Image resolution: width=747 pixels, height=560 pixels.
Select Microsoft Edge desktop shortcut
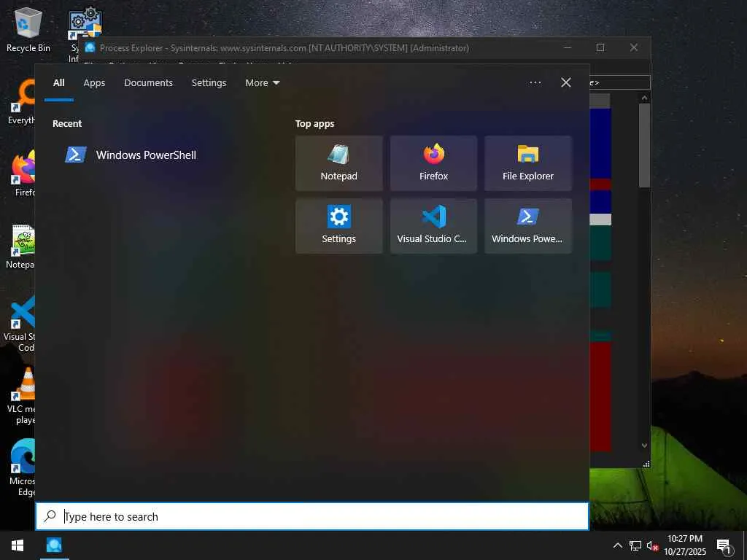coord(21,467)
